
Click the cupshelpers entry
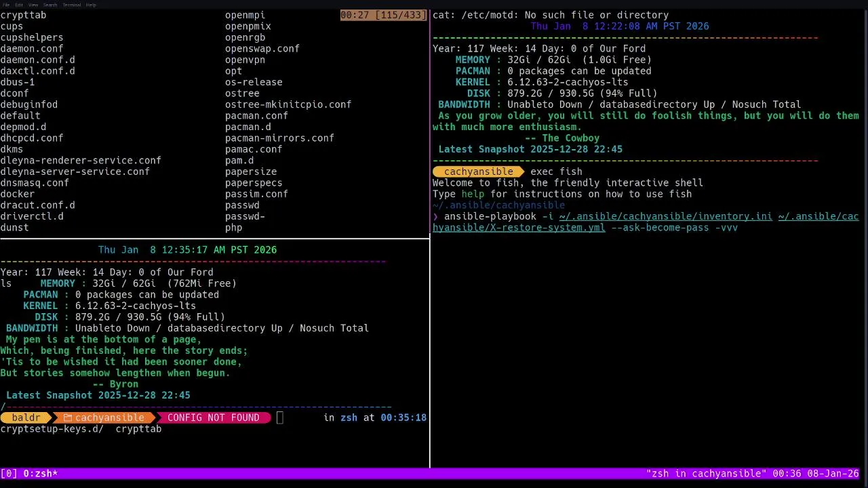(32, 37)
